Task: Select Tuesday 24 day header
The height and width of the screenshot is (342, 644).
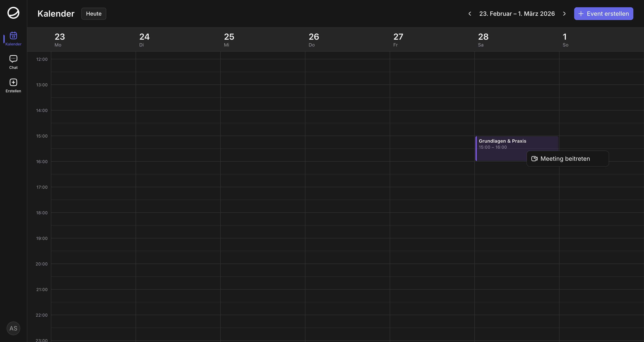Action: pyautogui.click(x=144, y=40)
